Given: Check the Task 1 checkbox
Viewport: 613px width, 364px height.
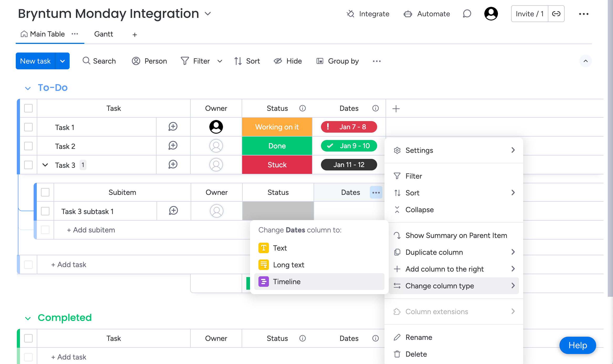Looking at the screenshot, I should [28, 127].
